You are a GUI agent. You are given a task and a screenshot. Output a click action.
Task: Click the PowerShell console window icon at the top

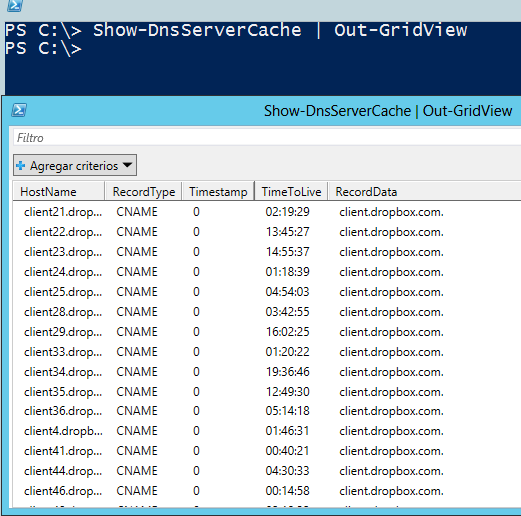pyautogui.click(x=15, y=5)
